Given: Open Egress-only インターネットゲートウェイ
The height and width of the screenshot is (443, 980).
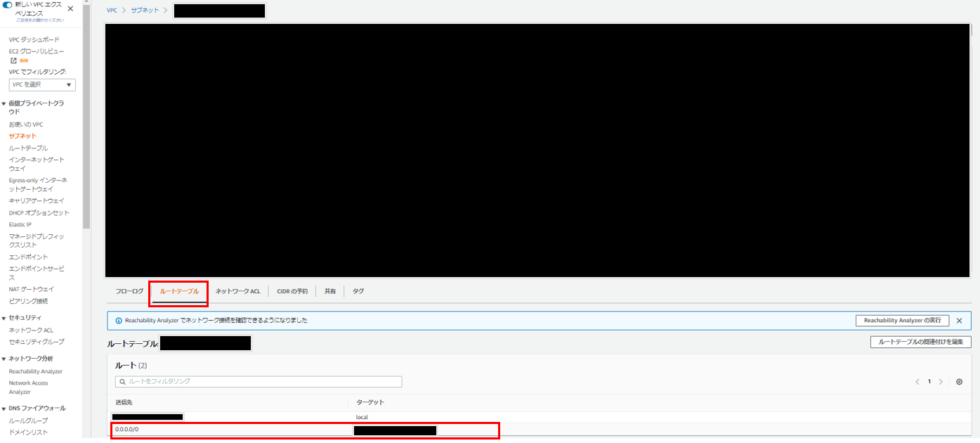Looking at the screenshot, I should pyautogui.click(x=38, y=184).
